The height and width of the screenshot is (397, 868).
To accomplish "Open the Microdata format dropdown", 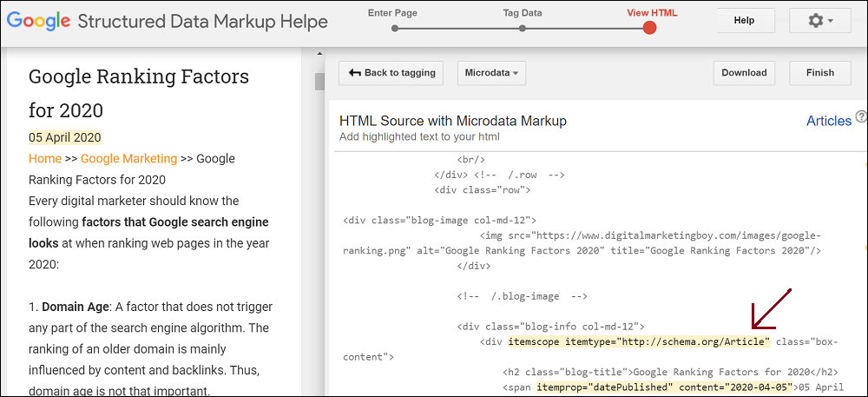I will coord(491,73).
